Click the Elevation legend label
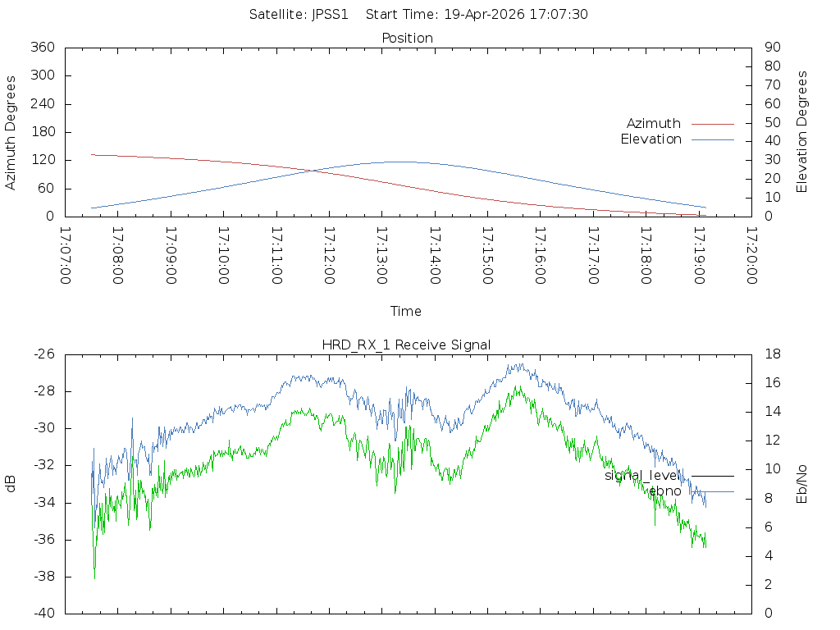 pyautogui.click(x=651, y=139)
